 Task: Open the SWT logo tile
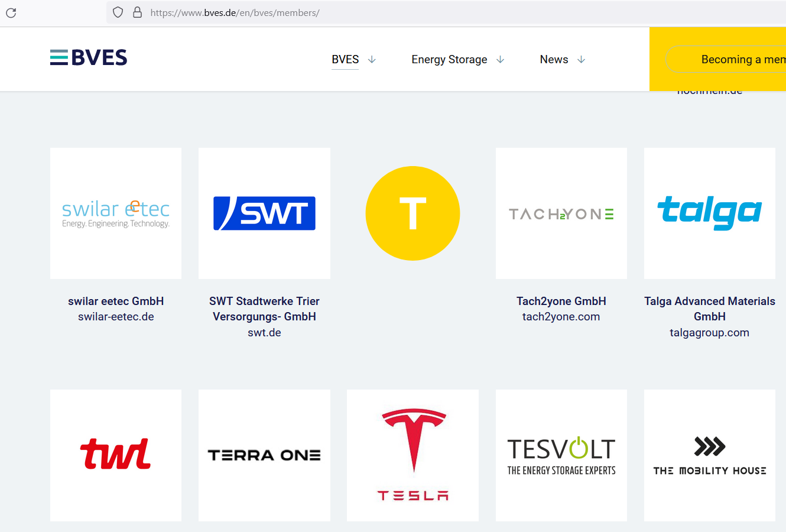pos(264,213)
